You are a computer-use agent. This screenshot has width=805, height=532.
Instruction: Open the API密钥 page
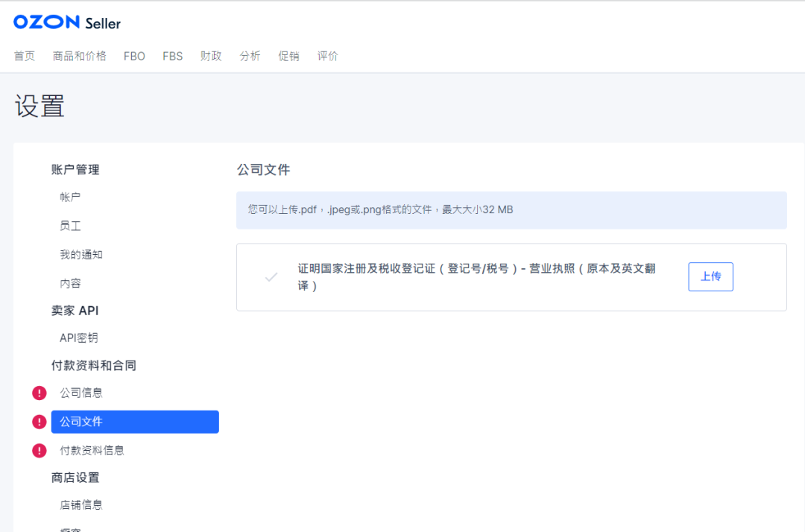(x=78, y=338)
